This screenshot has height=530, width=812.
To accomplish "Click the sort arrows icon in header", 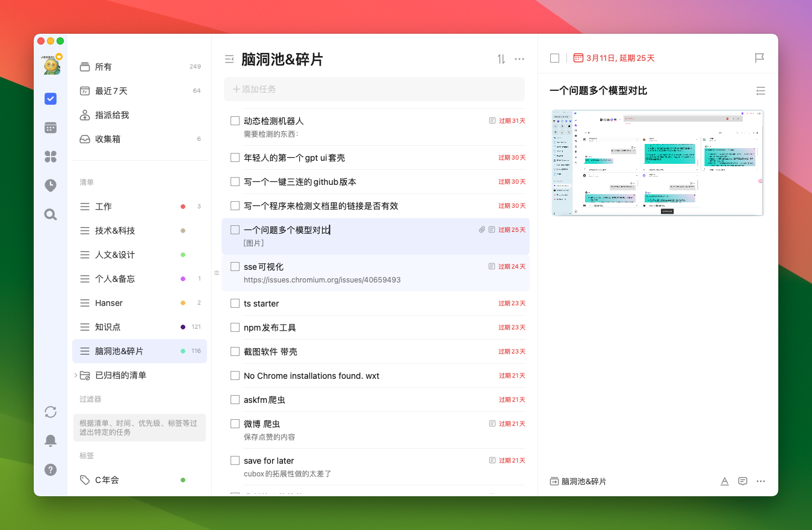I will pos(501,59).
